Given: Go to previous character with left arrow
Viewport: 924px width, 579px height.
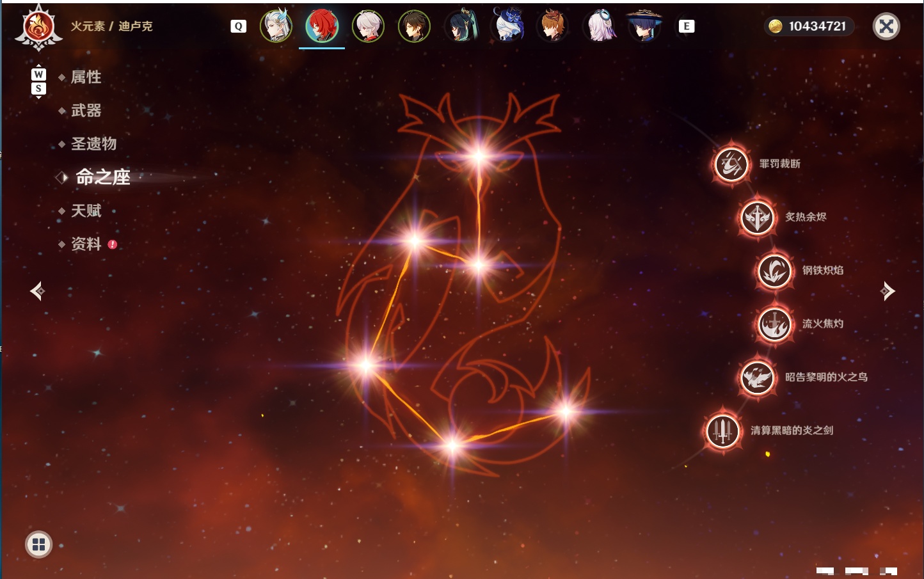Looking at the screenshot, I should tap(37, 291).
